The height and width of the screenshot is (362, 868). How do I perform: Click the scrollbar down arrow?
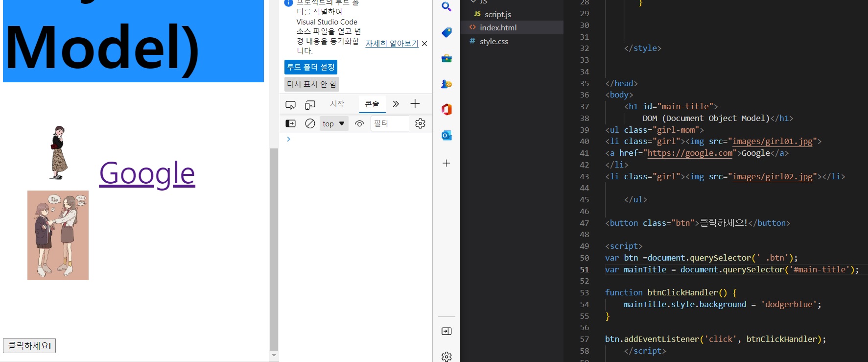pos(274,356)
